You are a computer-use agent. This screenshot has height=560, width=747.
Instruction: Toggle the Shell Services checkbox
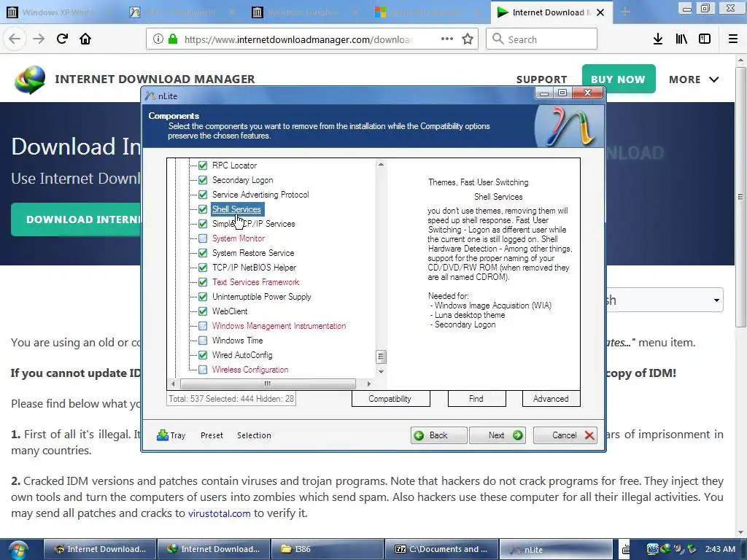pyautogui.click(x=203, y=209)
